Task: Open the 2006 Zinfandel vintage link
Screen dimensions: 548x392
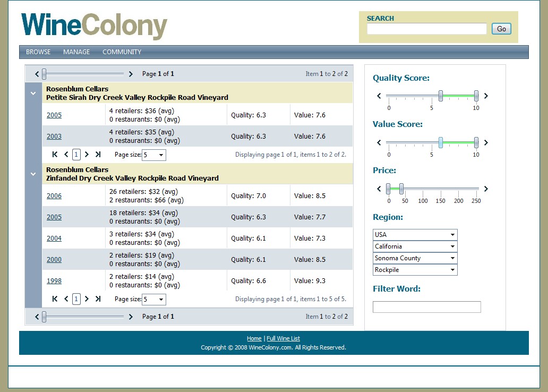Action: coord(54,196)
